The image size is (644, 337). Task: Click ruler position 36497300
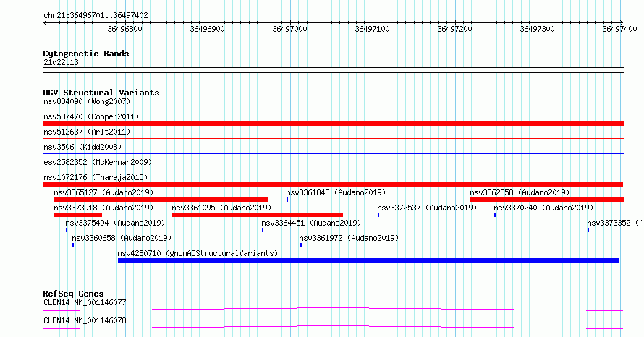click(537, 29)
